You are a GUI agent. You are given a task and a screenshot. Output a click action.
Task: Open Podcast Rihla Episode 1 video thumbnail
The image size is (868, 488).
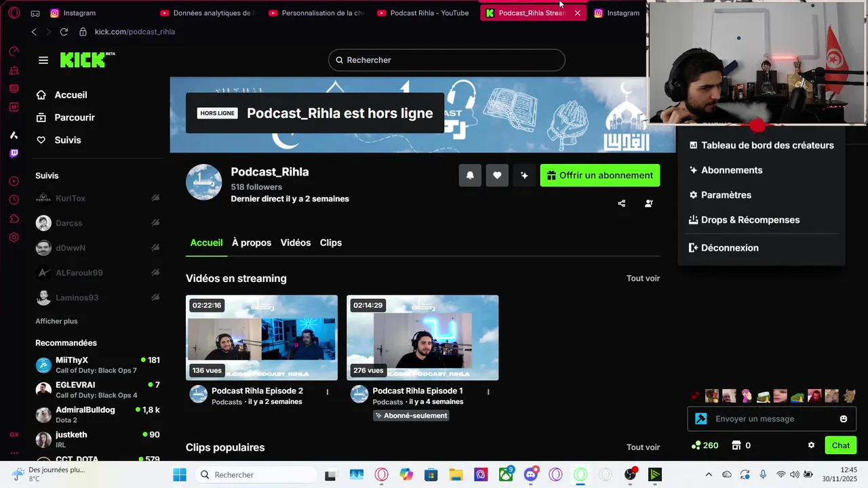pos(422,338)
